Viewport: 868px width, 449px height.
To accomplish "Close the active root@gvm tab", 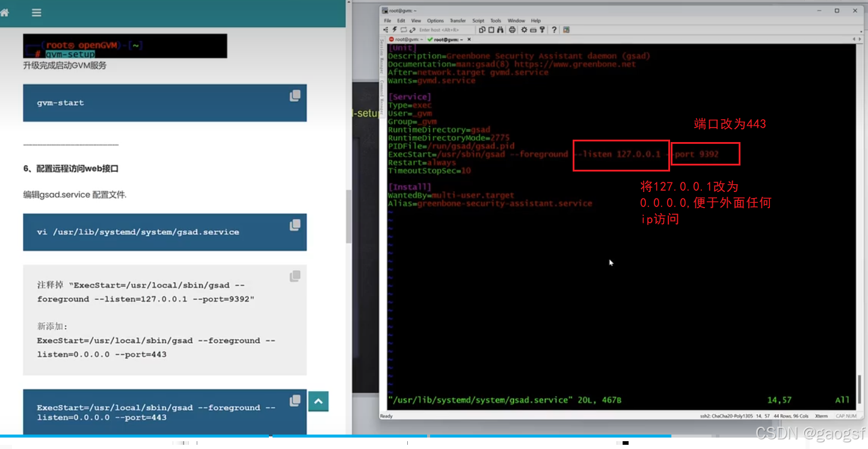I will [469, 39].
